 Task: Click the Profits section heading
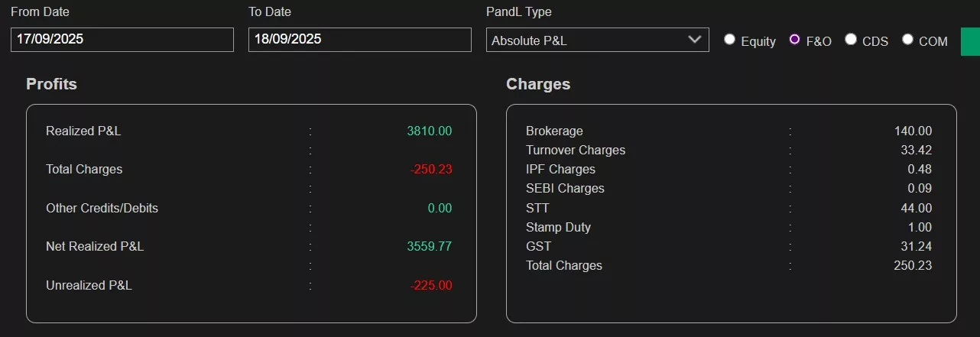(x=51, y=84)
